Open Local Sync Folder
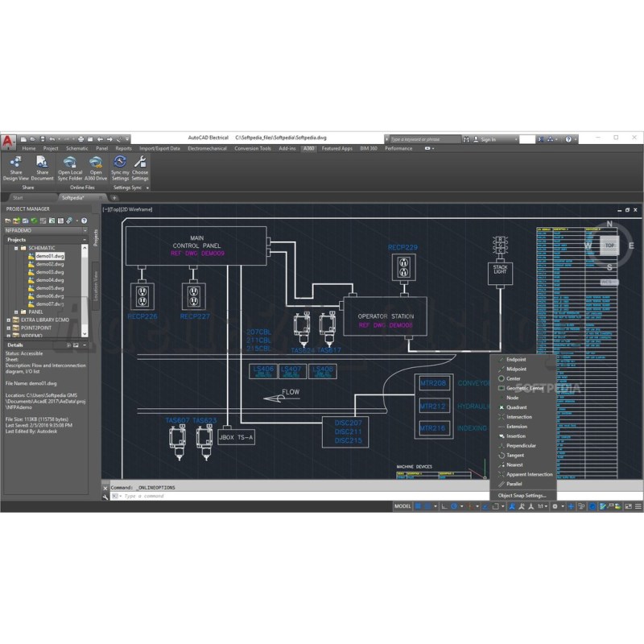 pos(70,168)
